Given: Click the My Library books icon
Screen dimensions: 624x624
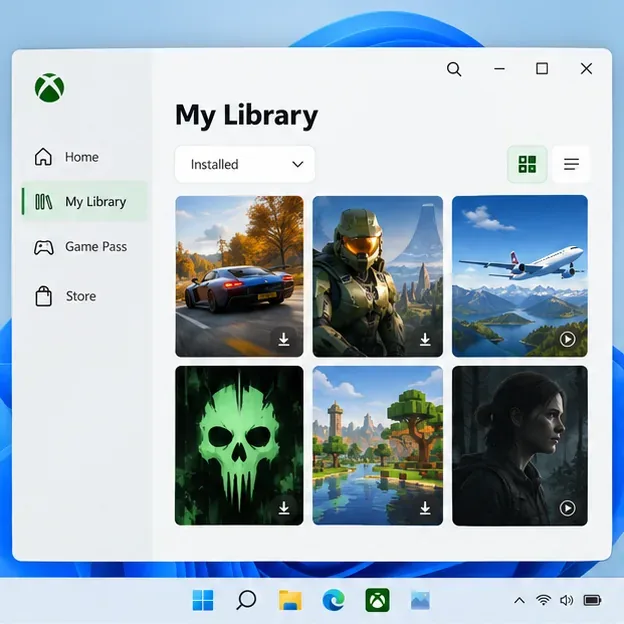Looking at the screenshot, I should (44, 202).
